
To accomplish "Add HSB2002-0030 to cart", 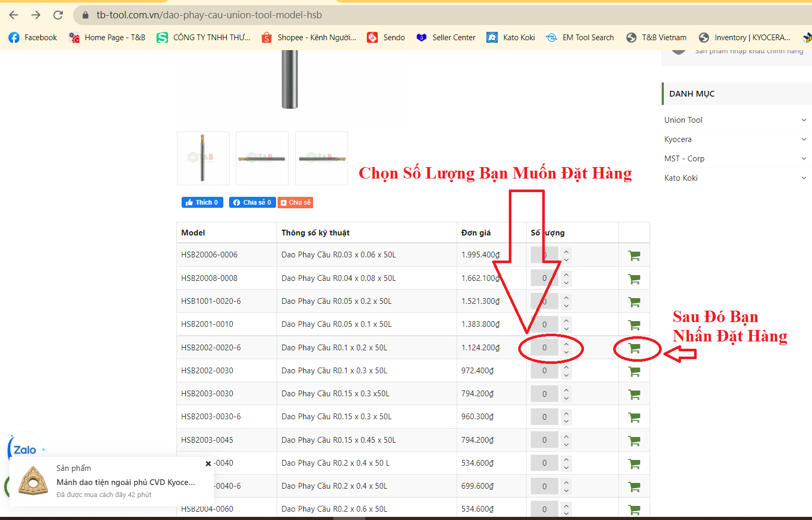I will pyautogui.click(x=634, y=371).
